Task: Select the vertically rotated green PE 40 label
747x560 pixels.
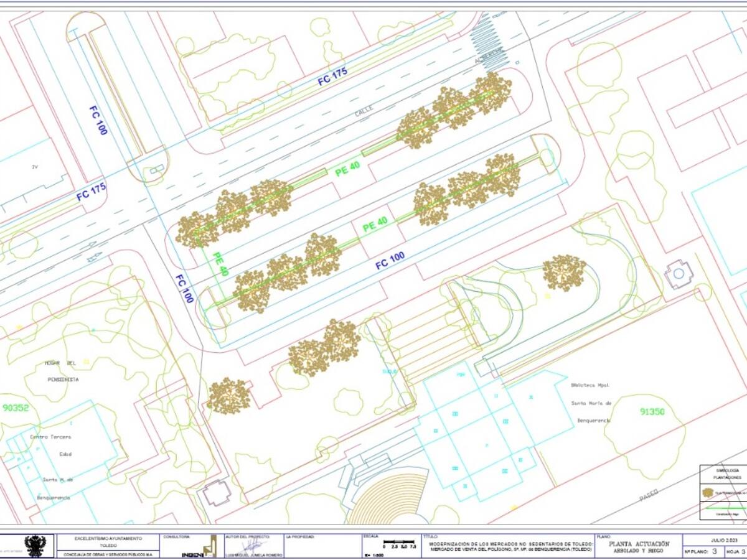Action: pyautogui.click(x=220, y=264)
